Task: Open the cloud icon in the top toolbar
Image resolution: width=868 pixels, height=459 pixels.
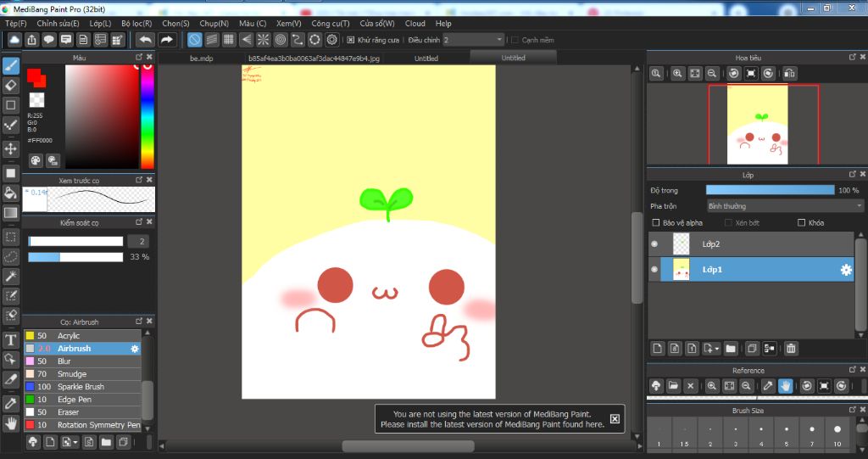Action: coord(14,39)
